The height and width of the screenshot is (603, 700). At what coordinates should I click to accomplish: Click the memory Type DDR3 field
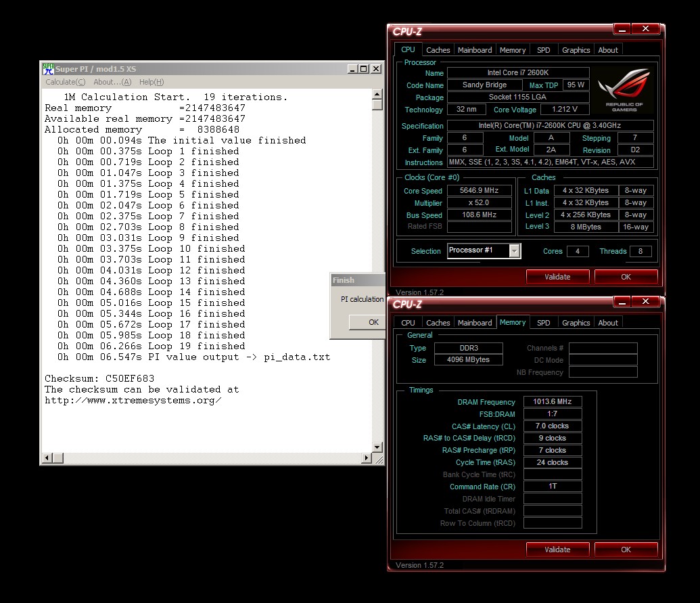(468, 348)
